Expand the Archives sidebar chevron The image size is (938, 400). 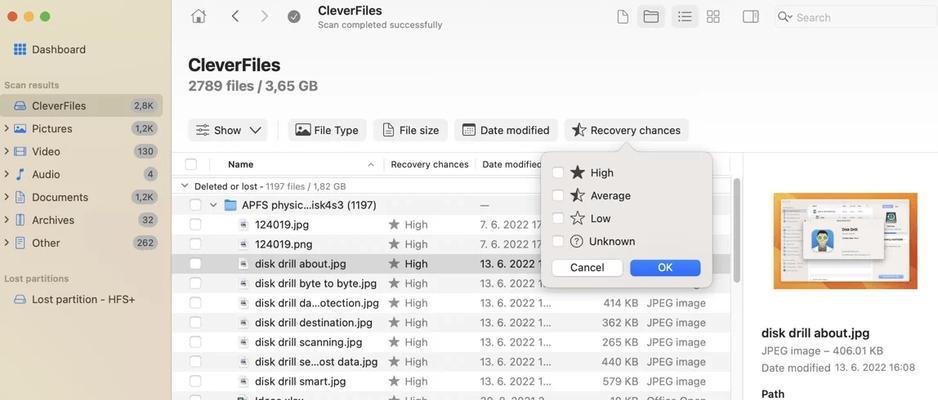[6, 220]
